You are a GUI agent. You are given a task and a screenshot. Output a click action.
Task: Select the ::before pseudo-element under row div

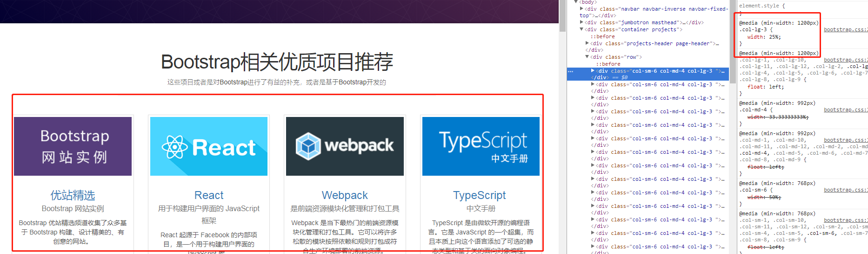point(608,64)
